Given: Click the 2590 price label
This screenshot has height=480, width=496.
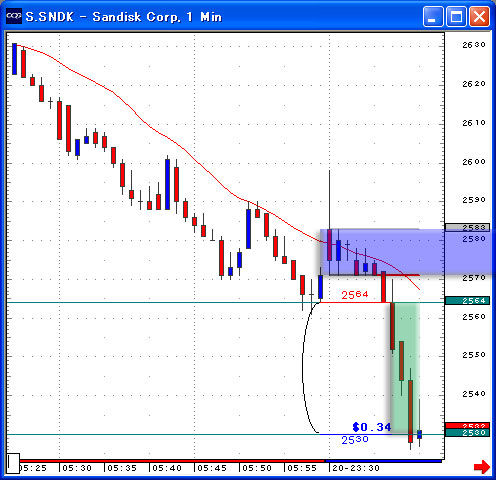Looking at the screenshot, I should (474, 200).
